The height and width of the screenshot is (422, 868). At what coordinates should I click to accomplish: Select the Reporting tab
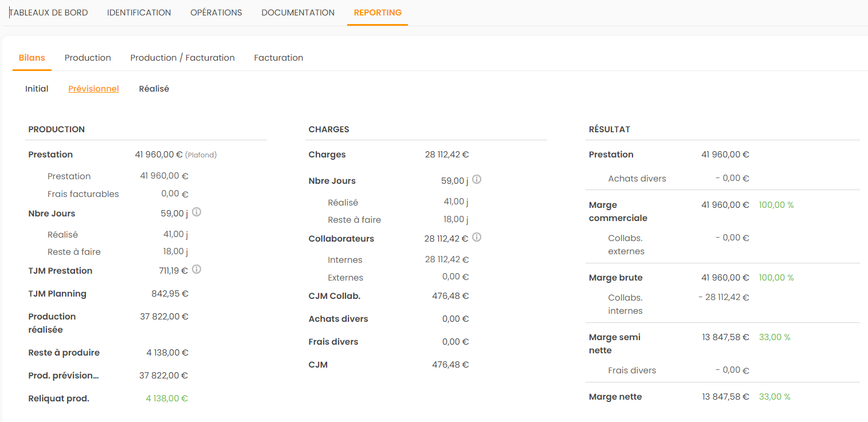point(378,13)
